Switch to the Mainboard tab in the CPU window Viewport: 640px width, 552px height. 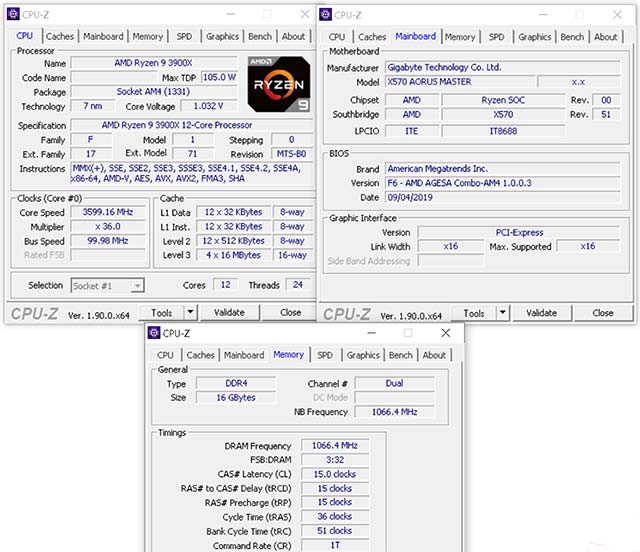(x=103, y=36)
